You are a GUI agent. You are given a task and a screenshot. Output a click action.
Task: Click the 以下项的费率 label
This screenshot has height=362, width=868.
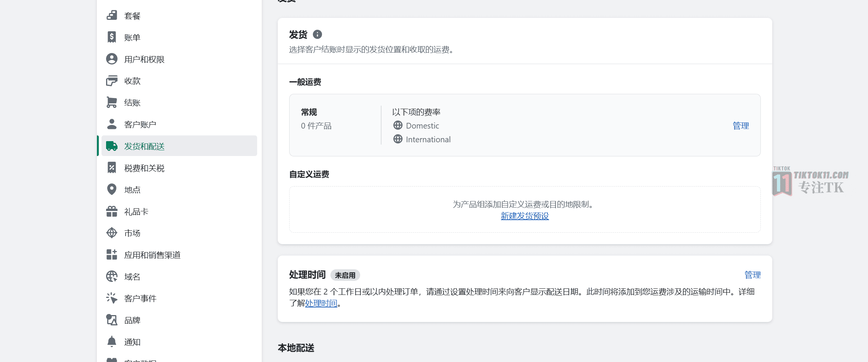[416, 112]
